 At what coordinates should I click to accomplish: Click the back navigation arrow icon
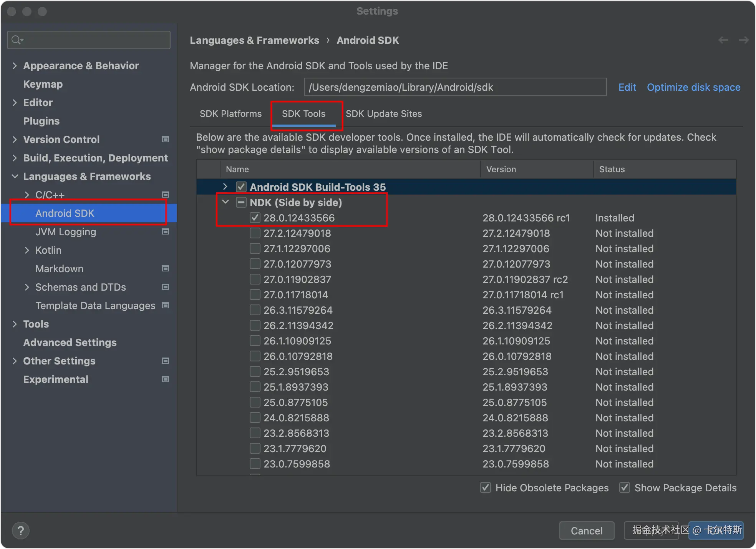723,40
